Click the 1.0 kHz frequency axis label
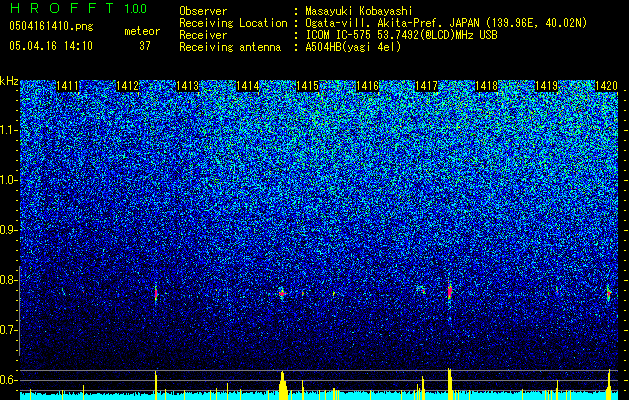This screenshot has width=629, height=400. coord(9,180)
